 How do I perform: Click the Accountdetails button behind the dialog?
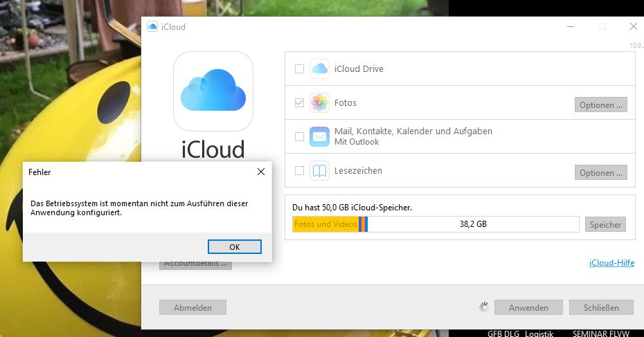(x=195, y=265)
